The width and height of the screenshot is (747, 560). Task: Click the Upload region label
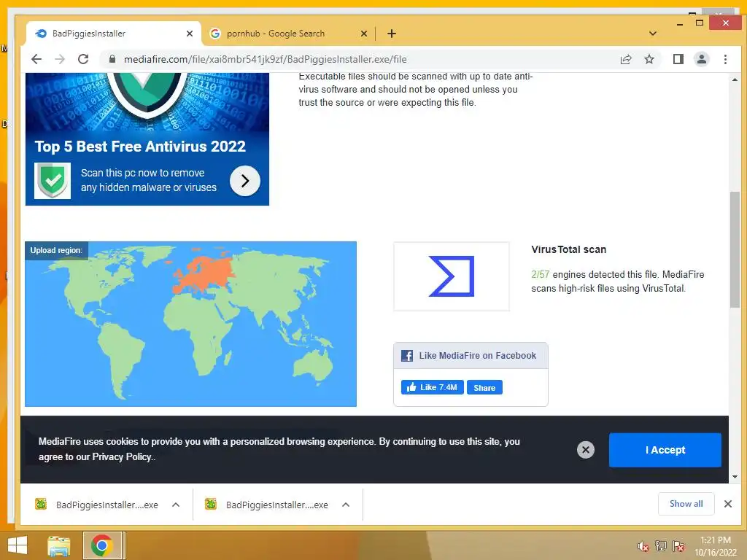56,251
